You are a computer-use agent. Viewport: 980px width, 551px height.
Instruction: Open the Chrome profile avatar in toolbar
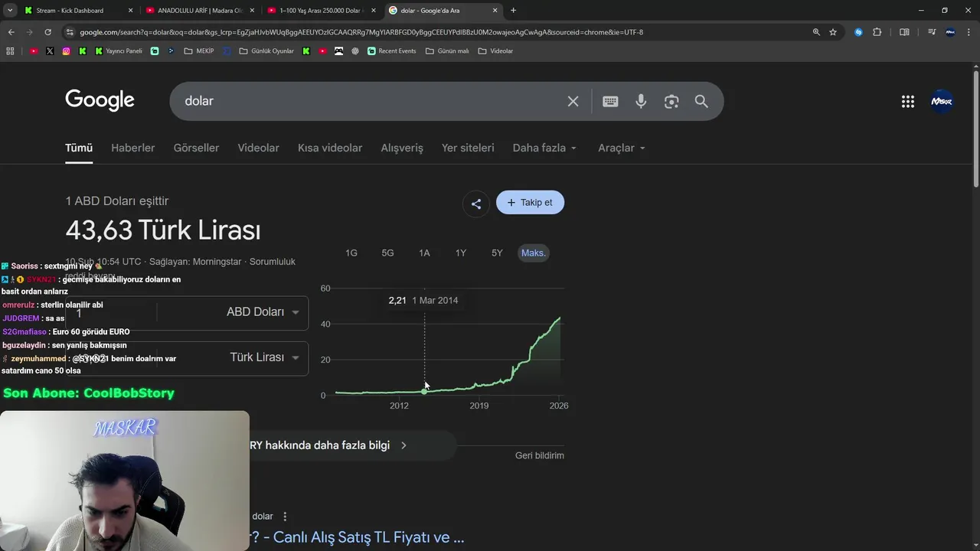(x=950, y=32)
